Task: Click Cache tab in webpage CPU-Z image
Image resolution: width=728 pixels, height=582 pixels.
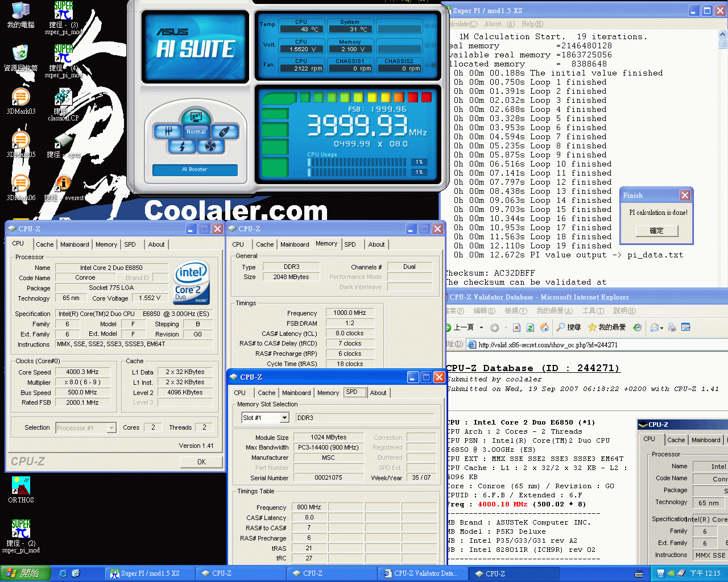Action: [676, 440]
